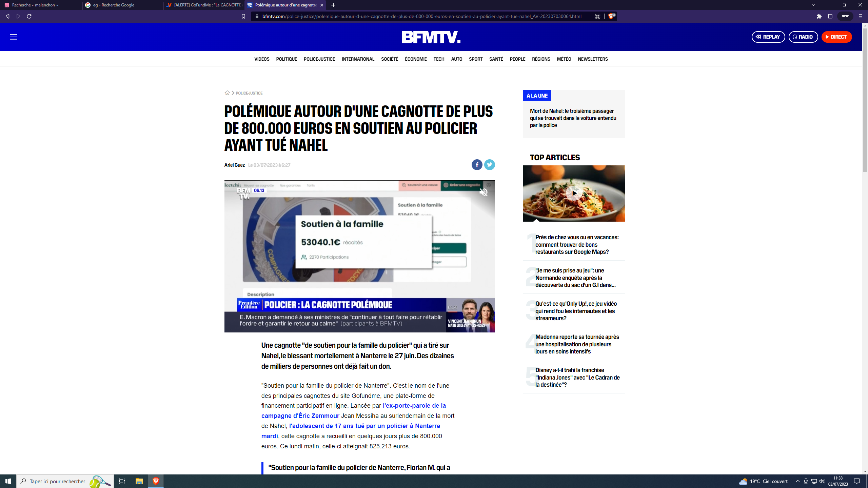
Task: Reload the page
Action: (x=29, y=16)
